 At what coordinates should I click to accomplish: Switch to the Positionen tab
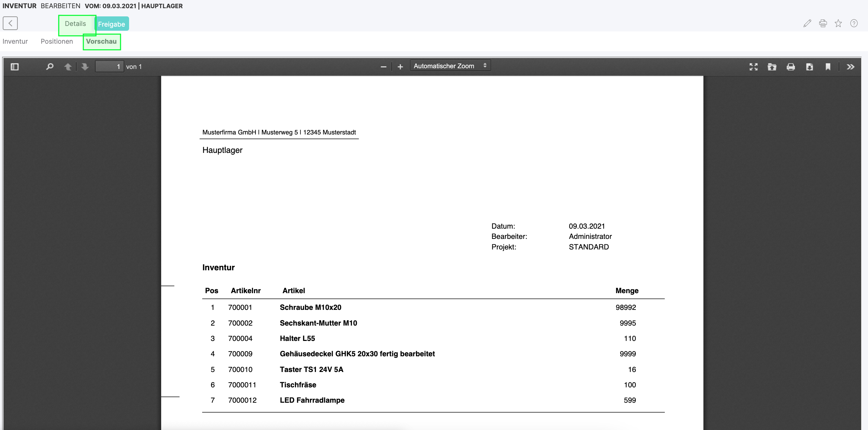tap(57, 41)
